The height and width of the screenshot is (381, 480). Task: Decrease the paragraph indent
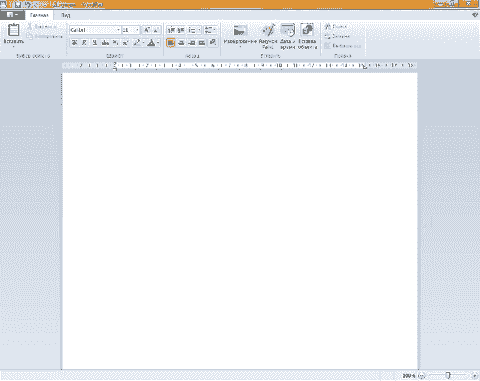tap(171, 30)
